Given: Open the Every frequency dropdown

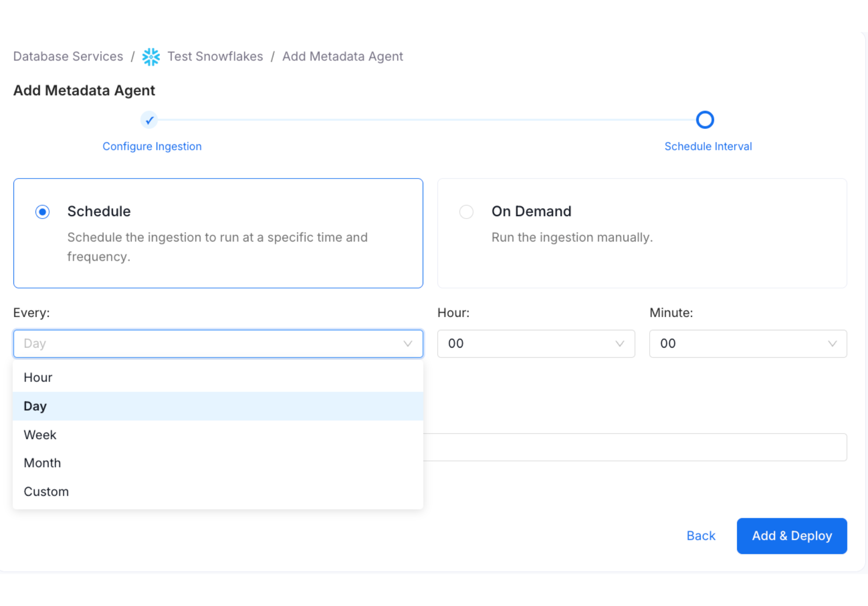Looking at the screenshot, I should (x=218, y=343).
